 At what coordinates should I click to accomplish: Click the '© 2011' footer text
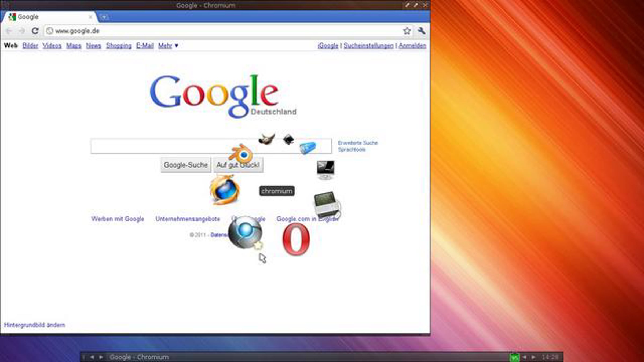coord(198,235)
